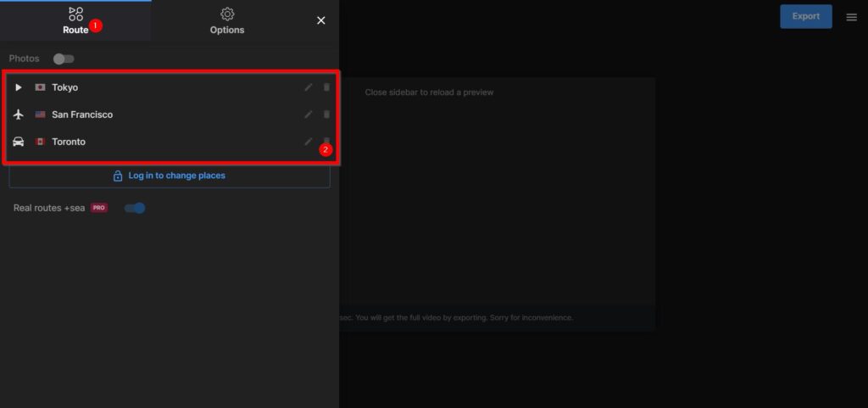Select the San Francisco place name

click(x=82, y=115)
